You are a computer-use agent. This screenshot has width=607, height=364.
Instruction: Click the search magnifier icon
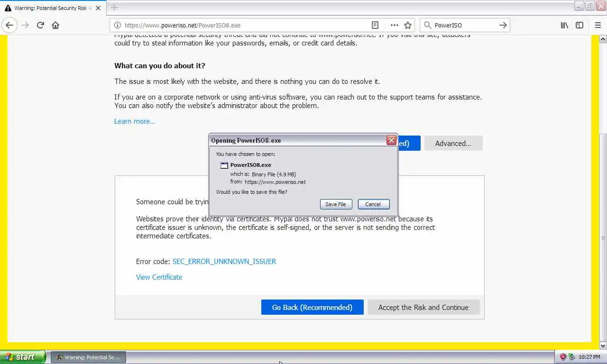click(427, 25)
